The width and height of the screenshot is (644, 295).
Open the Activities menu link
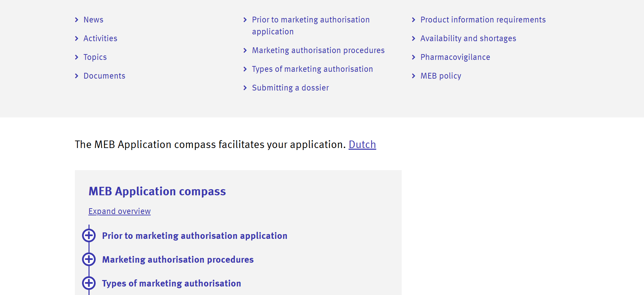100,38
